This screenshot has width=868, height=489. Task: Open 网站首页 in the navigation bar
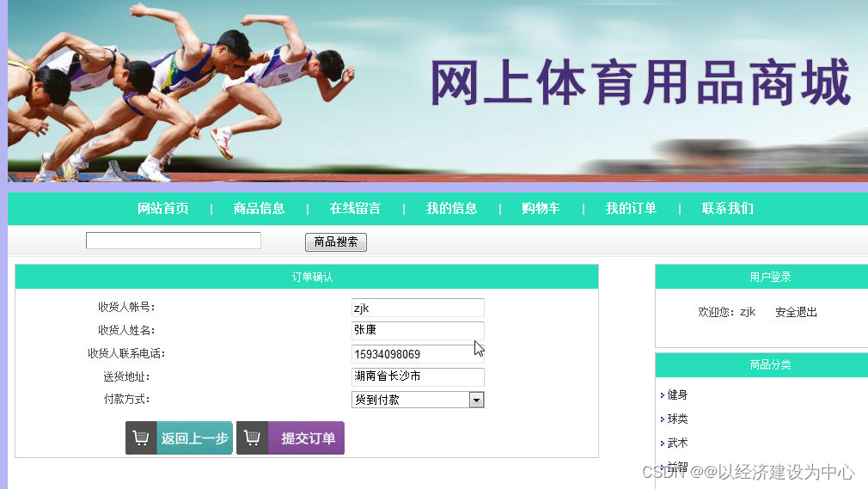click(163, 208)
